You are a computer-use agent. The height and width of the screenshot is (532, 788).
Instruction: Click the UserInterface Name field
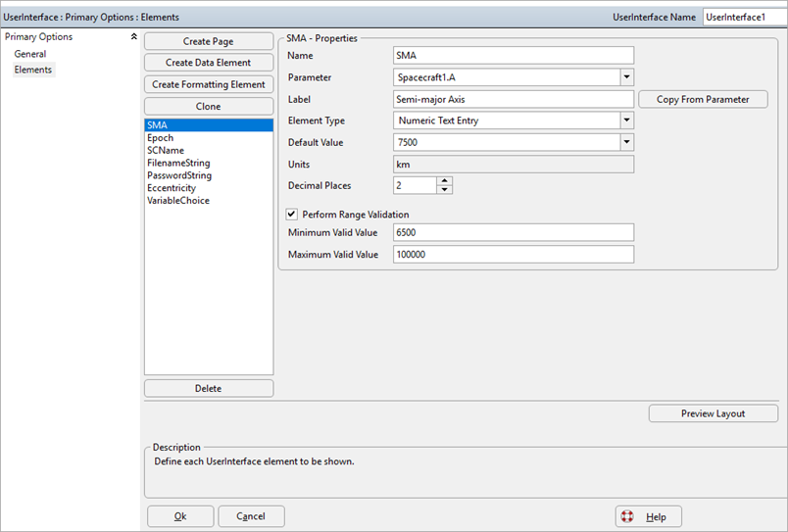[745, 17]
